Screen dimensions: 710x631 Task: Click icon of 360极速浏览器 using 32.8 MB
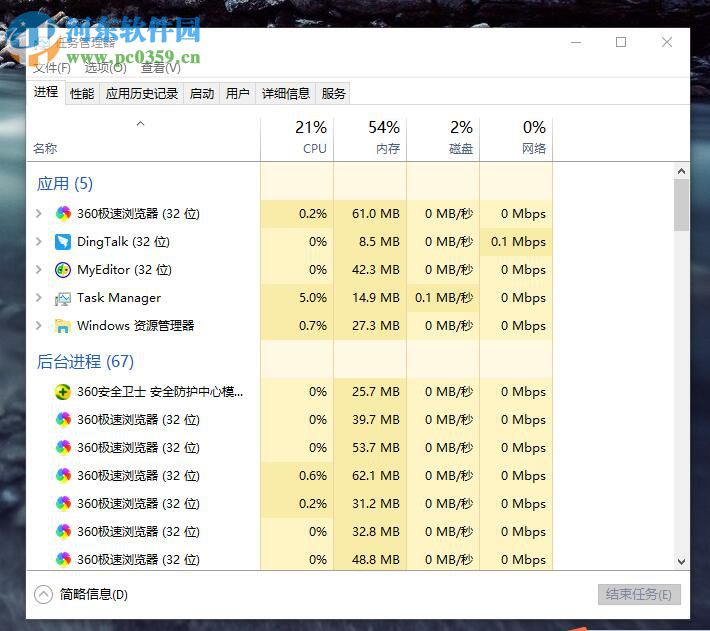point(63,531)
